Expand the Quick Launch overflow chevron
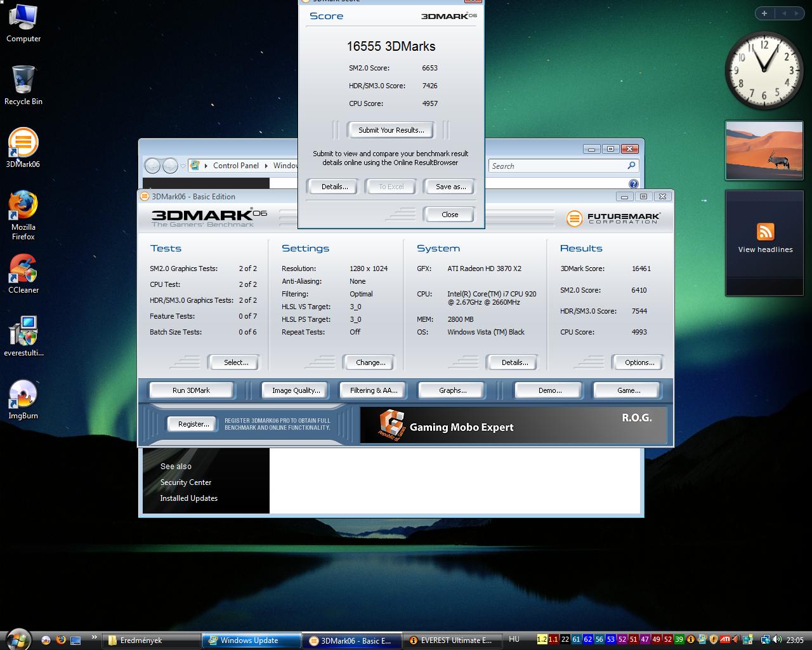 click(95, 638)
